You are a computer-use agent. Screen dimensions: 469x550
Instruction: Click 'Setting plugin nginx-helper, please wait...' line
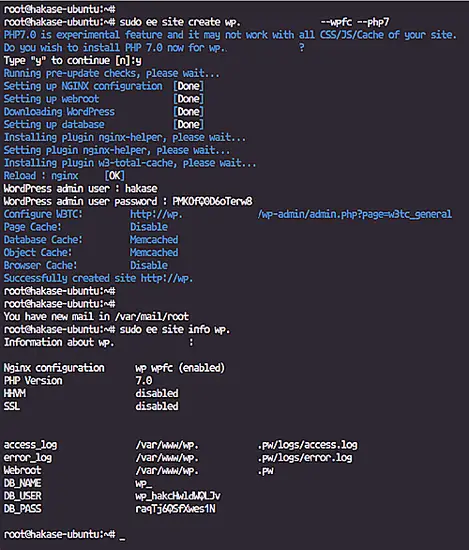[x=117, y=150]
